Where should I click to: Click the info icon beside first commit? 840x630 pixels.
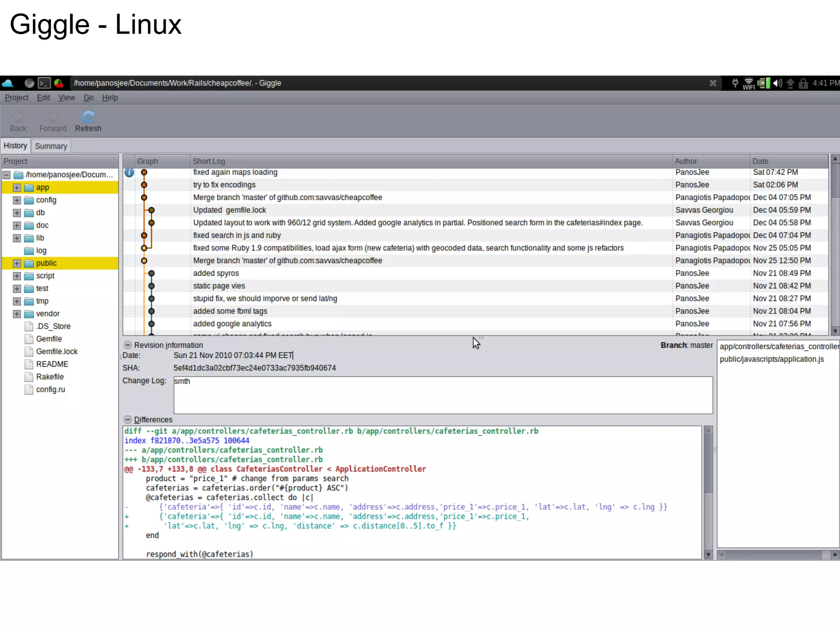click(x=129, y=173)
